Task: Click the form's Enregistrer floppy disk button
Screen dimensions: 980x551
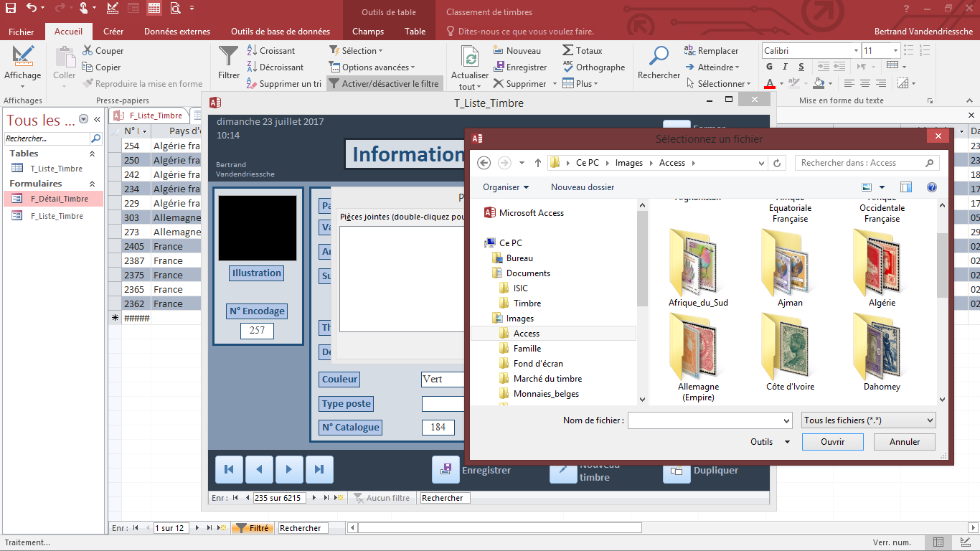Action: (x=446, y=470)
